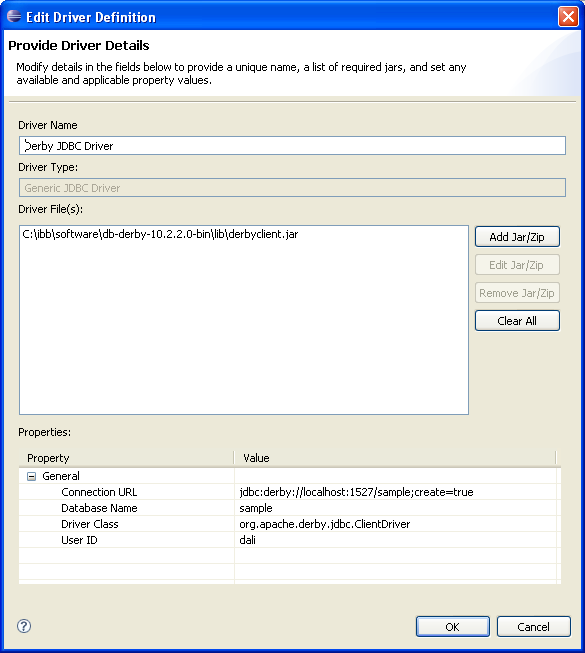Click the Remove Jar/Zip button
This screenshot has height=653, width=585.
[517, 293]
